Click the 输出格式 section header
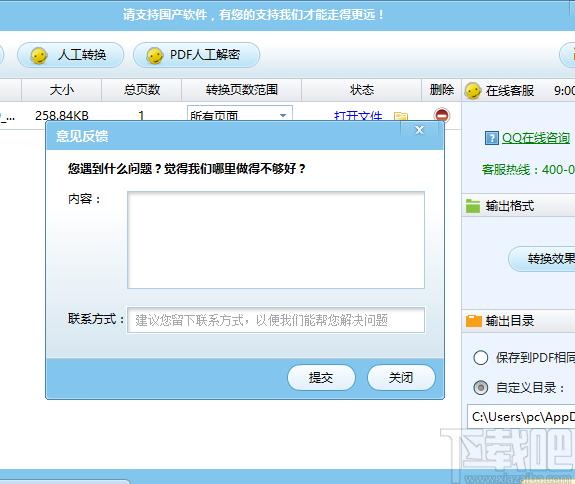Image resolution: width=575 pixels, height=484 pixels. tap(518, 206)
